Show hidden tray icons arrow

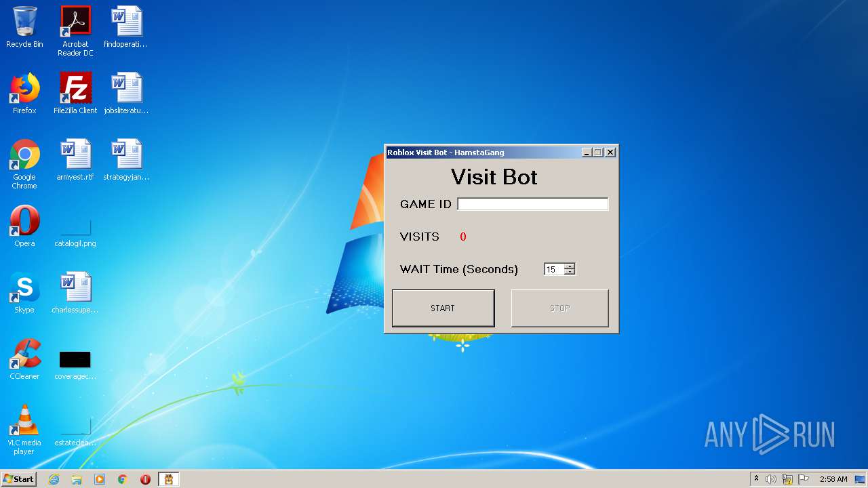756,479
